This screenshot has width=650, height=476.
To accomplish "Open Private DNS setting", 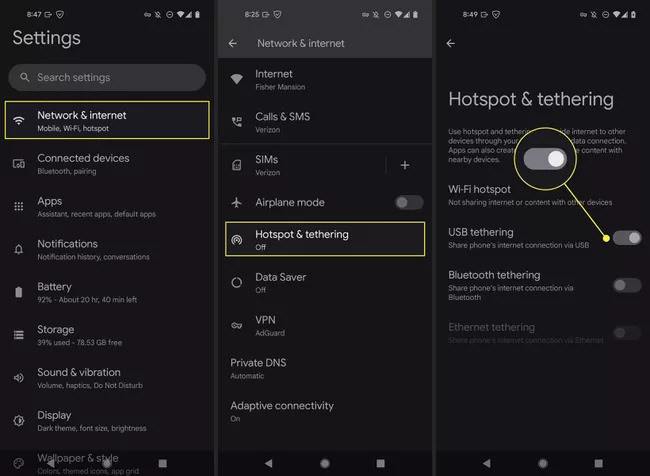I will coord(325,368).
